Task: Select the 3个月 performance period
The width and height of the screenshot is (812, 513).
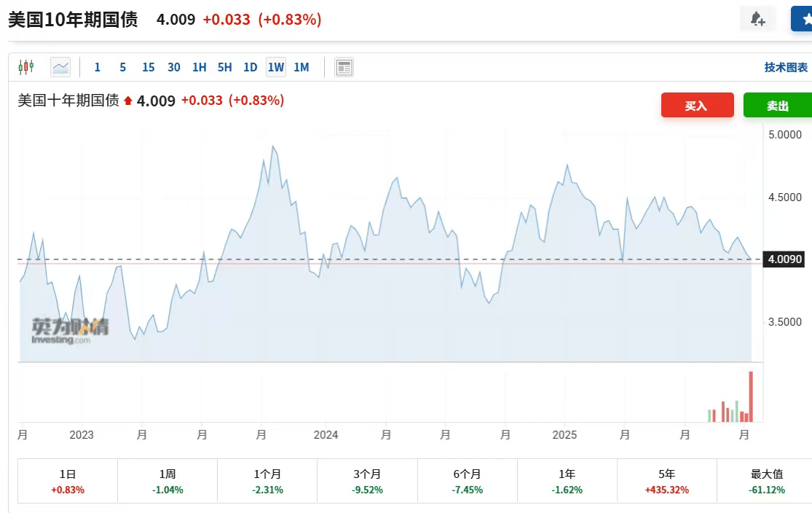Action: coord(367,481)
